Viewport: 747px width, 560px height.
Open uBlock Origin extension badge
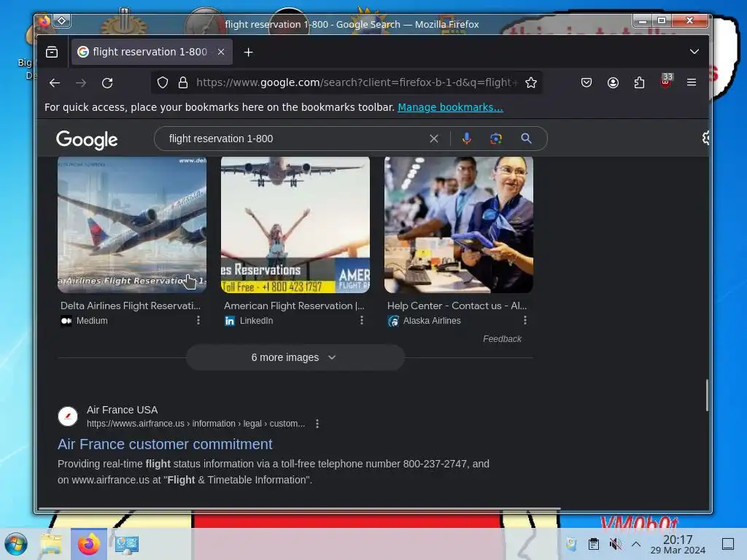click(x=666, y=82)
